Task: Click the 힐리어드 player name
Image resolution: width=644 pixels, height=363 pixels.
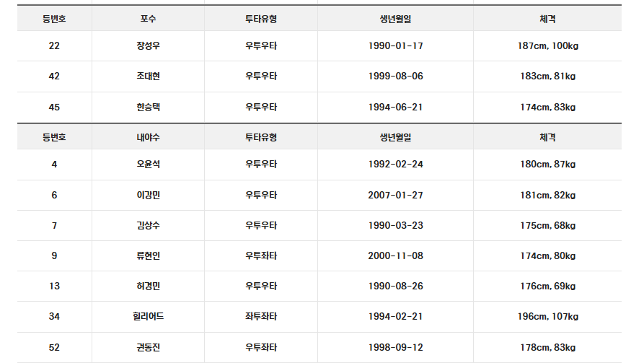Action: tap(148, 316)
